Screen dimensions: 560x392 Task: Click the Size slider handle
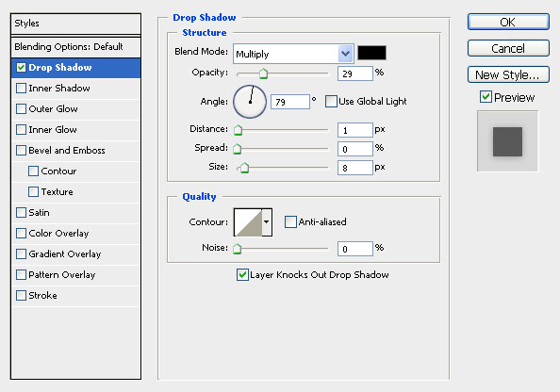tap(244, 168)
